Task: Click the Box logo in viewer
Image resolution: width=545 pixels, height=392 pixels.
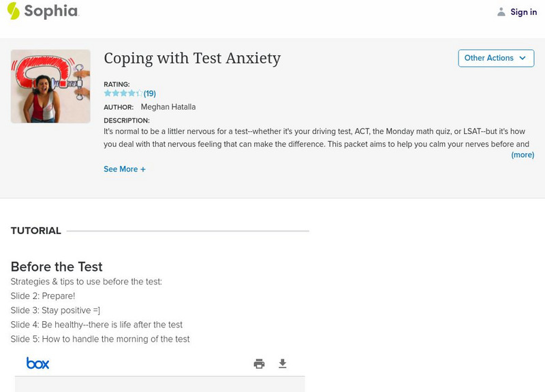Action: [x=37, y=363]
